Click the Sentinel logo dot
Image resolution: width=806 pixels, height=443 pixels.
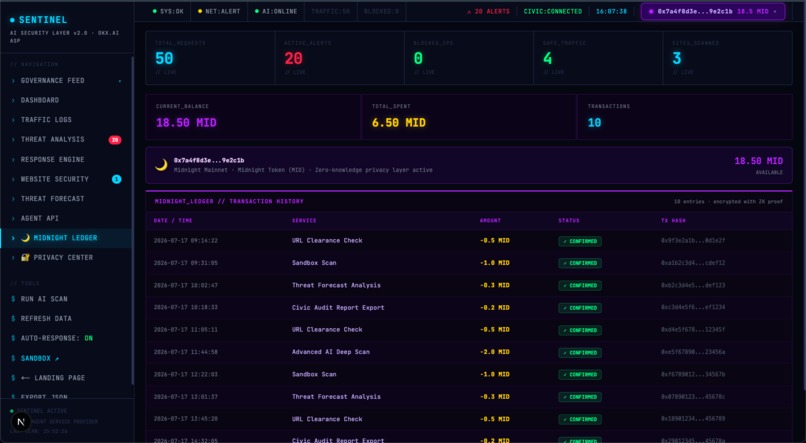pos(12,20)
